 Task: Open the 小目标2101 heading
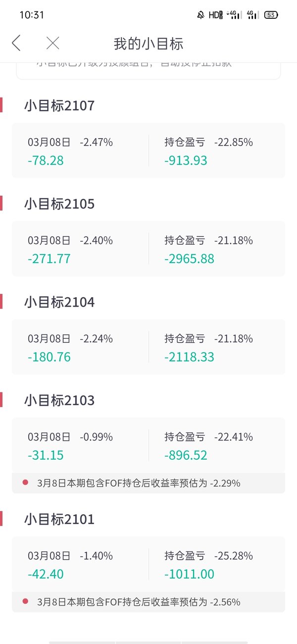click(59, 519)
